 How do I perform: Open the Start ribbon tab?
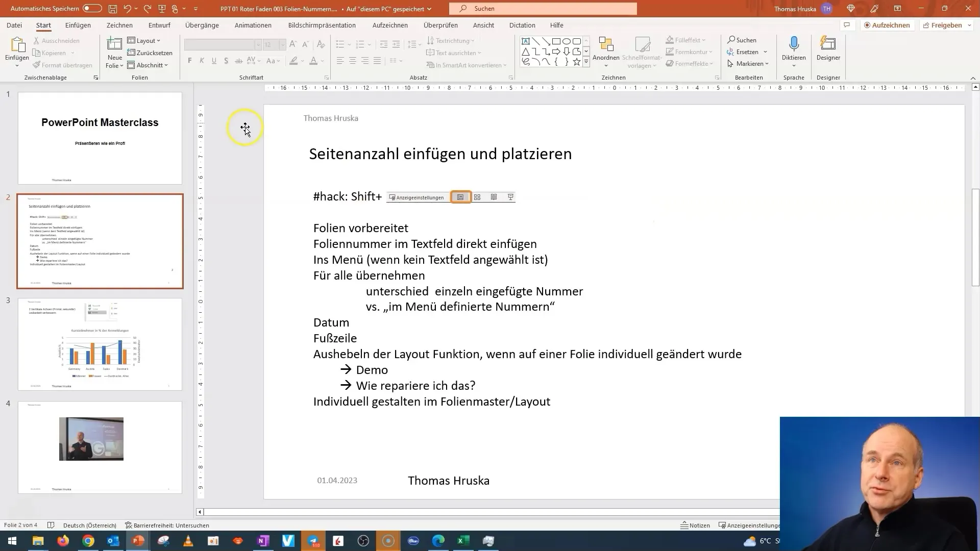[x=42, y=25]
